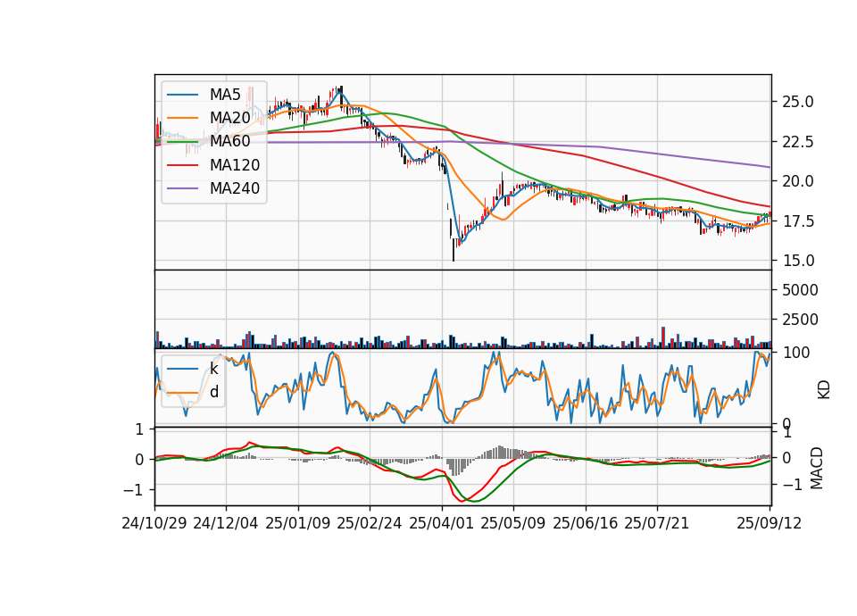Click the 25/02/24 date tick label
This screenshot has height=616, width=857.
pyautogui.click(x=370, y=523)
